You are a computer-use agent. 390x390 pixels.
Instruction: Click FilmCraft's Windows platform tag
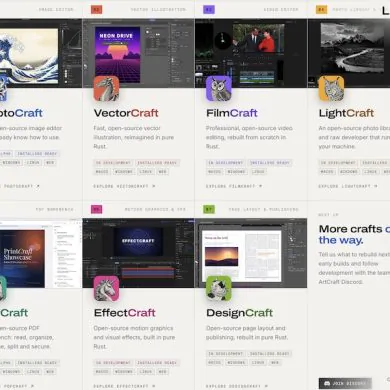pos(236,172)
